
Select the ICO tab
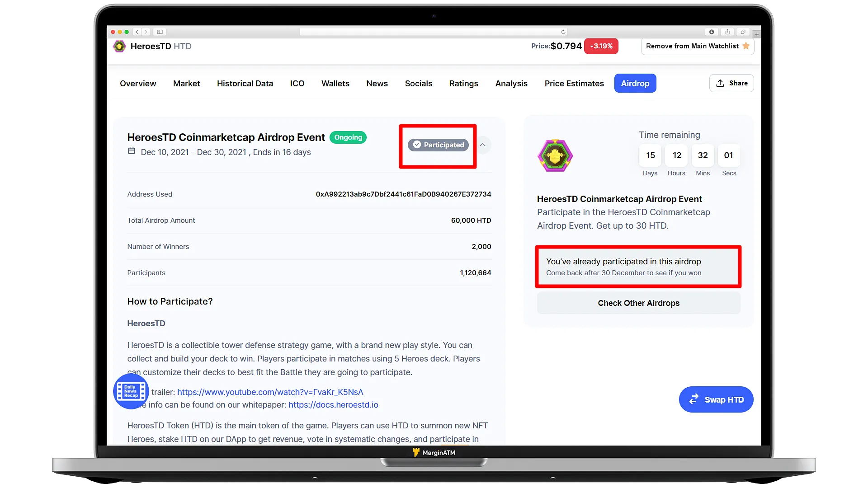click(x=297, y=84)
